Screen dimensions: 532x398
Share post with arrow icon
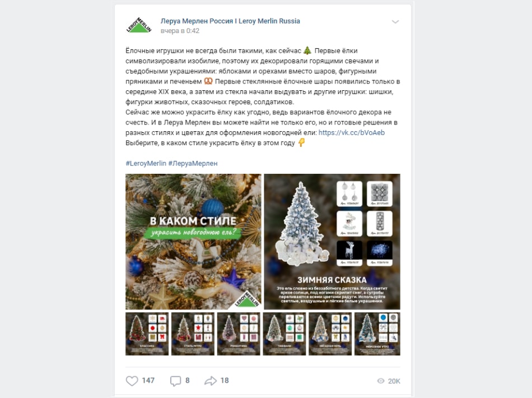[x=211, y=381]
